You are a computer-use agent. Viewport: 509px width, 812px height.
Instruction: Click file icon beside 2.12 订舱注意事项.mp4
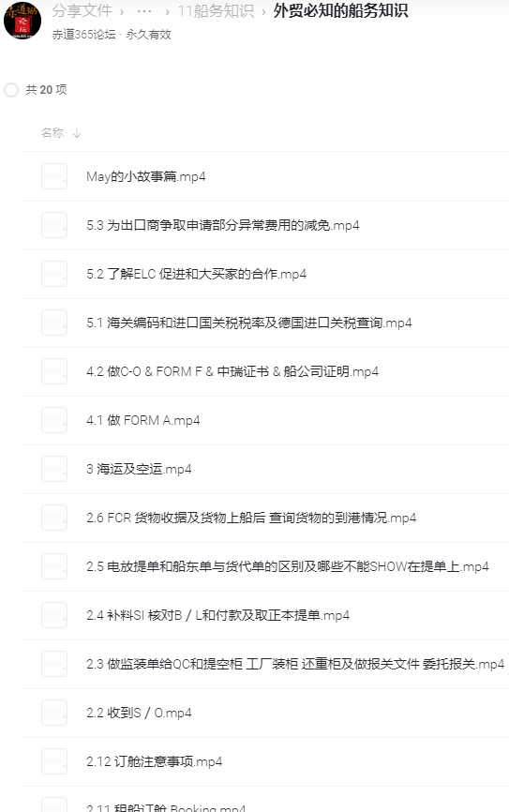point(54,761)
